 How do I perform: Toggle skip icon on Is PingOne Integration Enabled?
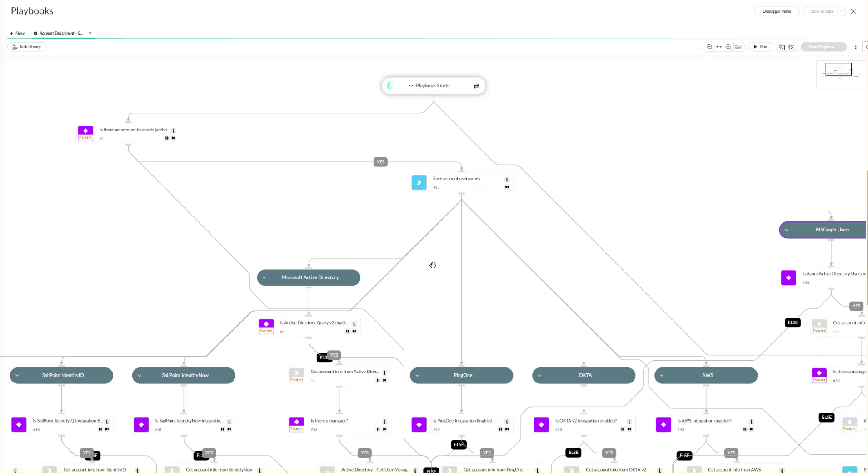[x=507, y=429]
